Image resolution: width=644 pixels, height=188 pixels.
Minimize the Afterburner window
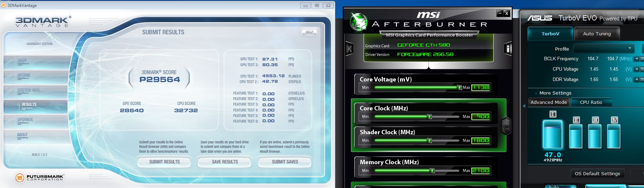point(500,13)
